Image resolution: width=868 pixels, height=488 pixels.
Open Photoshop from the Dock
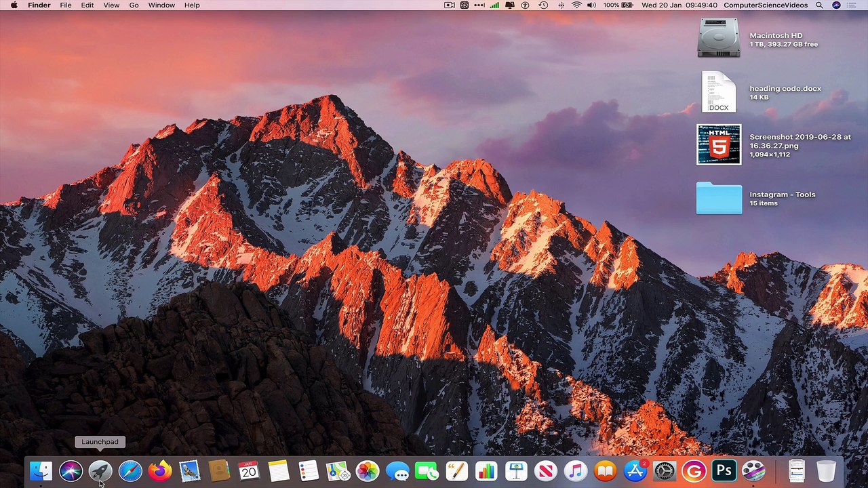(724, 470)
